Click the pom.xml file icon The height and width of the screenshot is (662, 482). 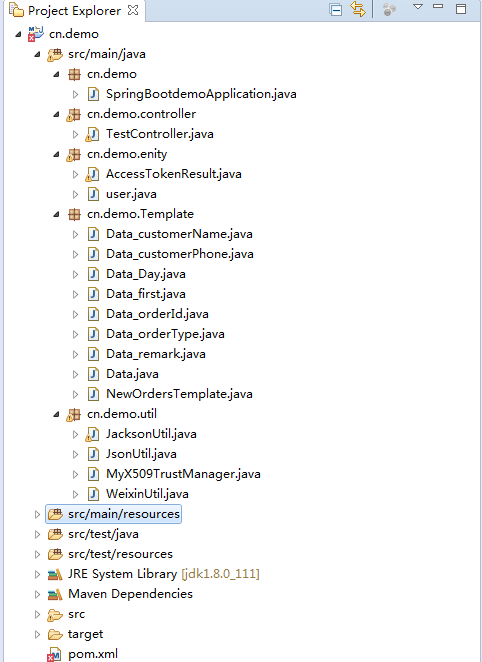(54, 654)
